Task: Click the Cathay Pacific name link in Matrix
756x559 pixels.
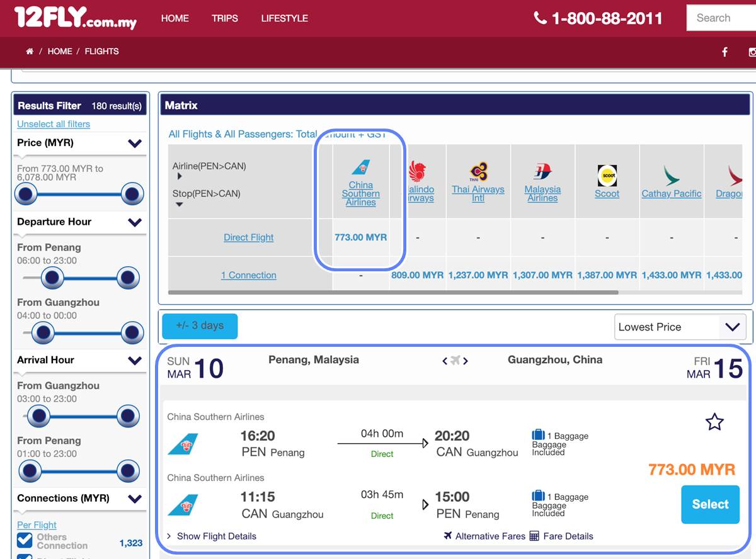Action: point(672,194)
